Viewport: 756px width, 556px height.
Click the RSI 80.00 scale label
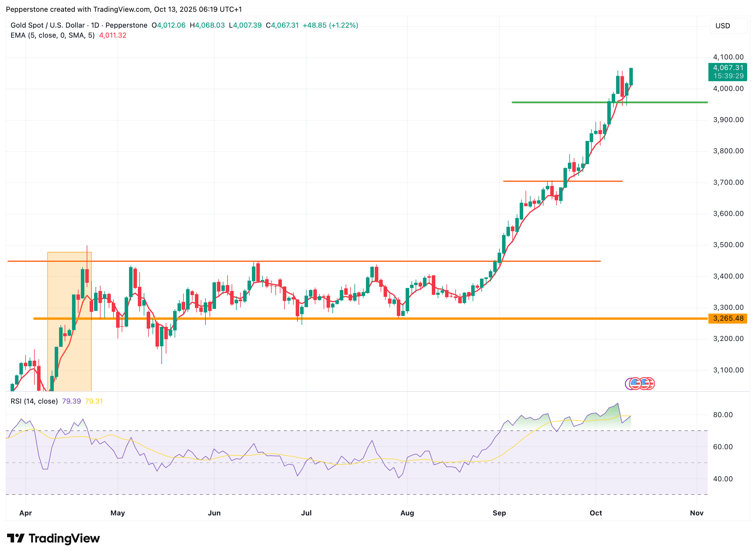(723, 414)
